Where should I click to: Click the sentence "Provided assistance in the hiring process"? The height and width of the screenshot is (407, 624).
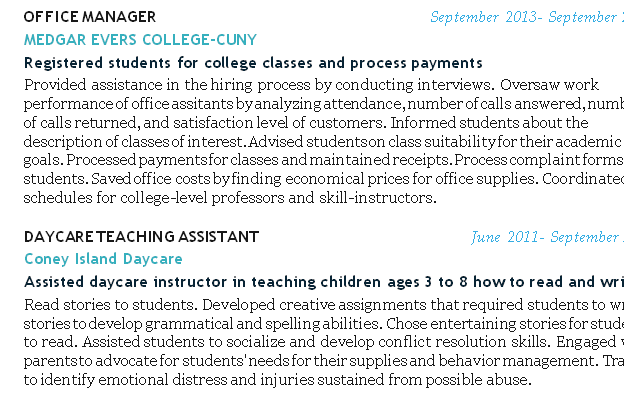click(258, 84)
